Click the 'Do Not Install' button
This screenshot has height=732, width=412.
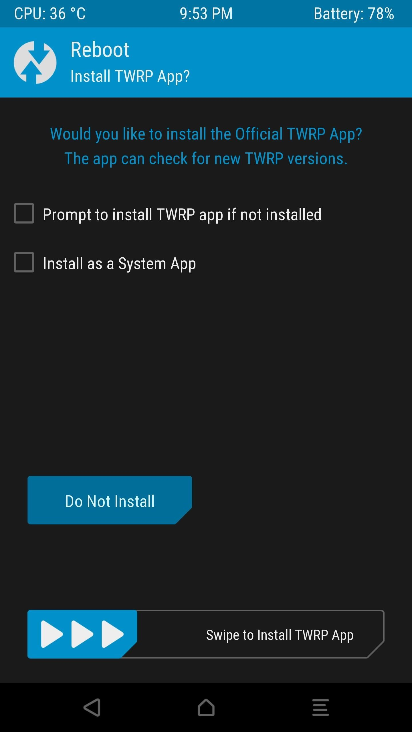110,500
